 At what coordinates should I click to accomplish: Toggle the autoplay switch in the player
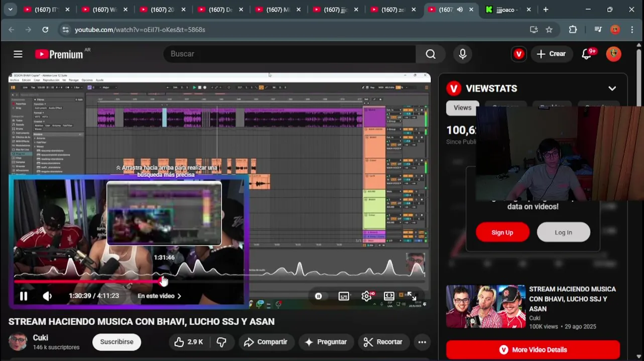(x=318, y=296)
